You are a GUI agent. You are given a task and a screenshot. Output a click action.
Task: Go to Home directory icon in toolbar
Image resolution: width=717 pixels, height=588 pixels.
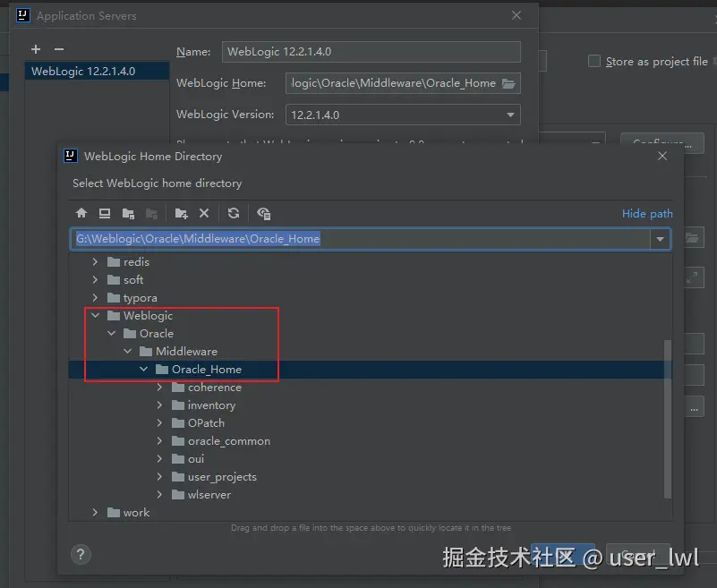click(x=81, y=213)
